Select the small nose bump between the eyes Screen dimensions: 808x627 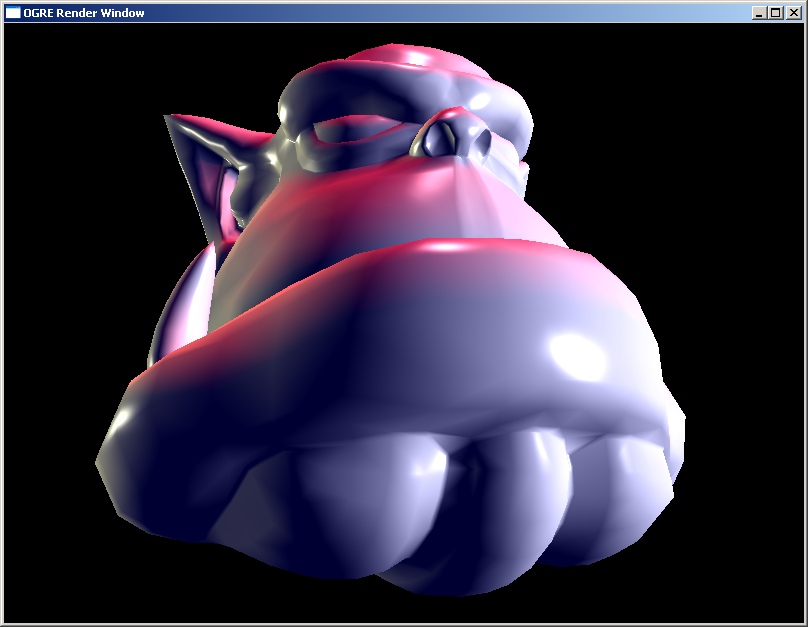(442, 135)
